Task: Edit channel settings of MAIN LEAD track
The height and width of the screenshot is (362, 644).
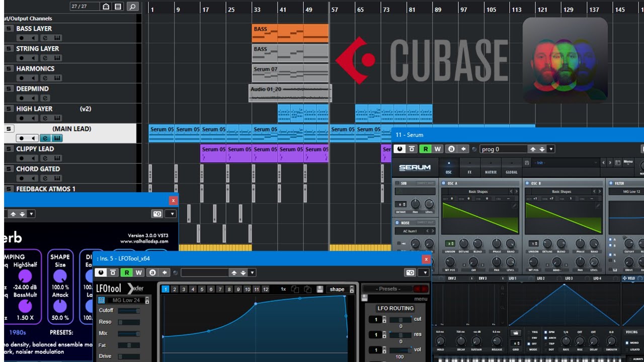Action: point(45,138)
